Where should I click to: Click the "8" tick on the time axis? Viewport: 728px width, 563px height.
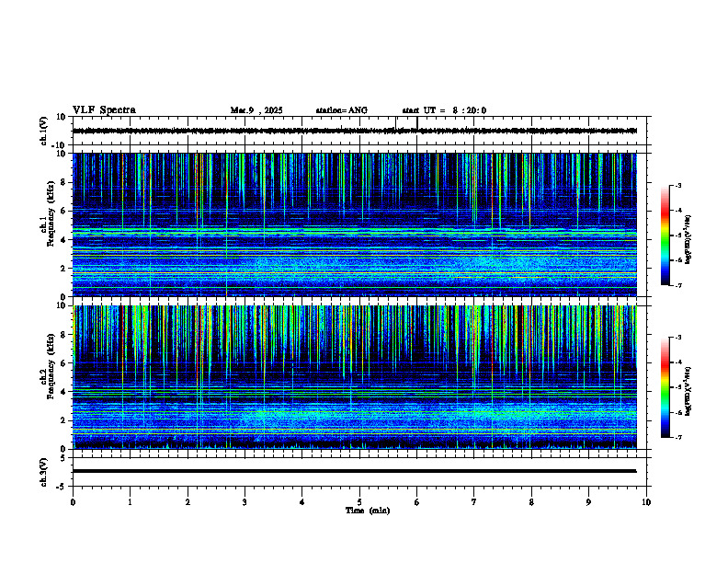531,502
